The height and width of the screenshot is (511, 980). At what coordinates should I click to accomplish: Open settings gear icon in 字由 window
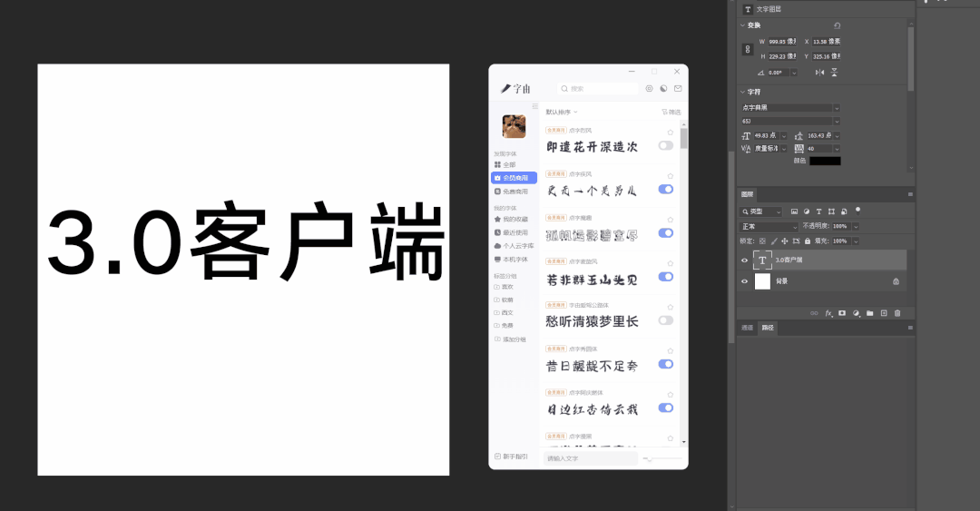pyautogui.click(x=650, y=89)
